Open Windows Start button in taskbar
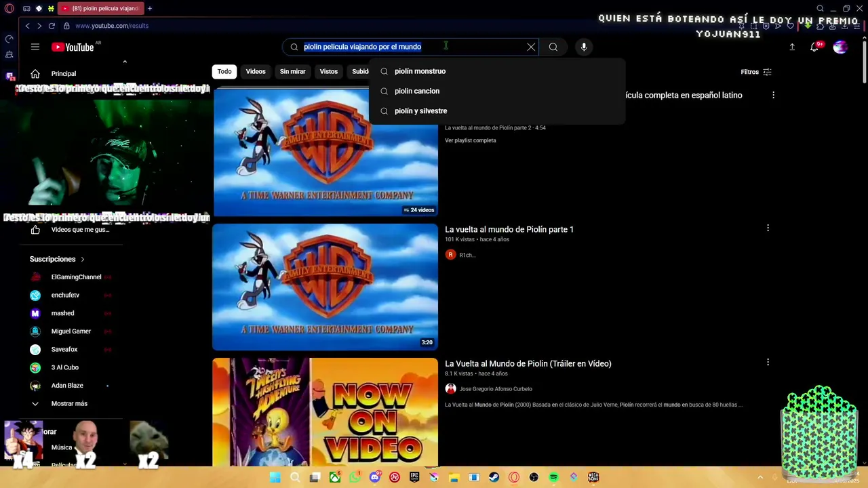This screenshot has height=488, width=868. click(x=275, y=477)
